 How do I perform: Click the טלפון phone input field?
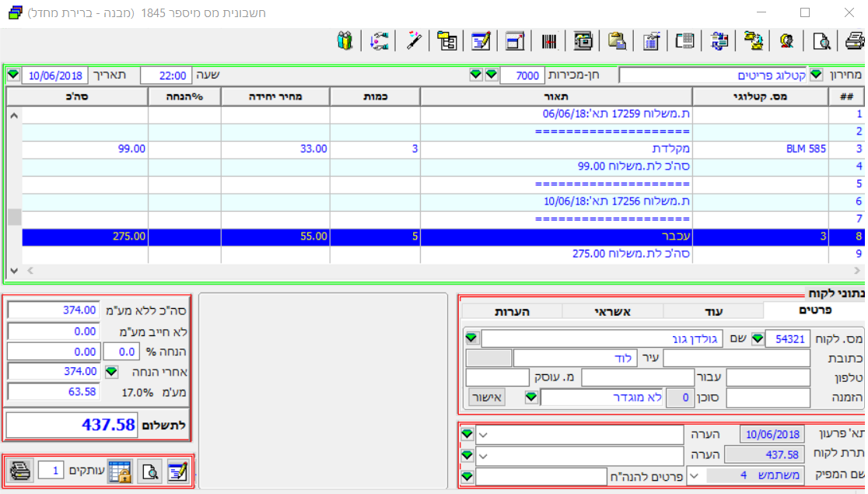[x=768, y=378]
